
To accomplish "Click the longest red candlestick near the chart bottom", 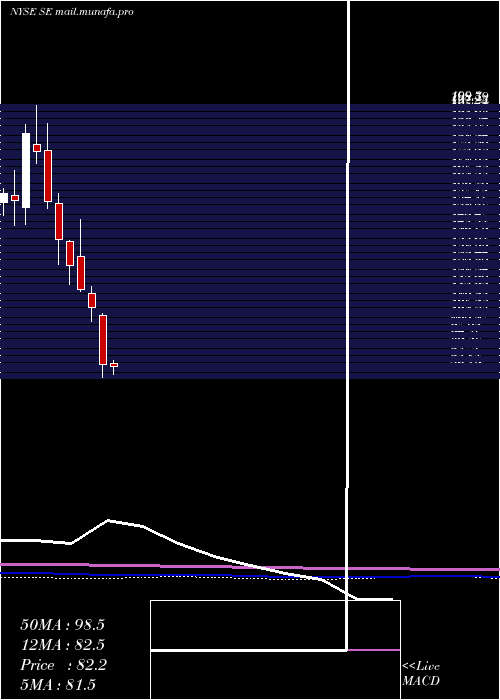I will click(103, 340).
